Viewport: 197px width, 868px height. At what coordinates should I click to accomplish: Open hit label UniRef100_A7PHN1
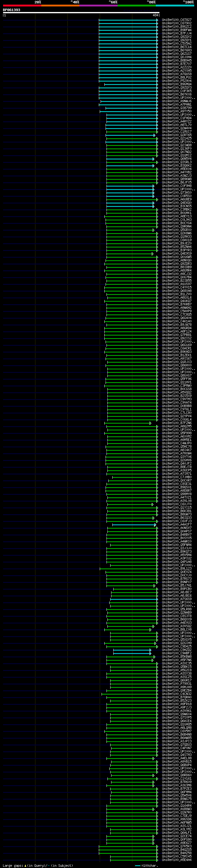(x=177, y=104)
